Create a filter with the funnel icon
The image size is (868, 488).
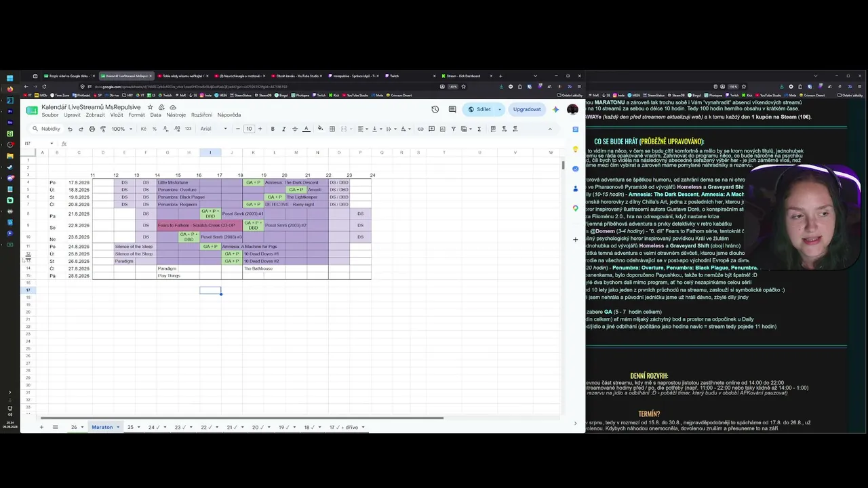453,129
